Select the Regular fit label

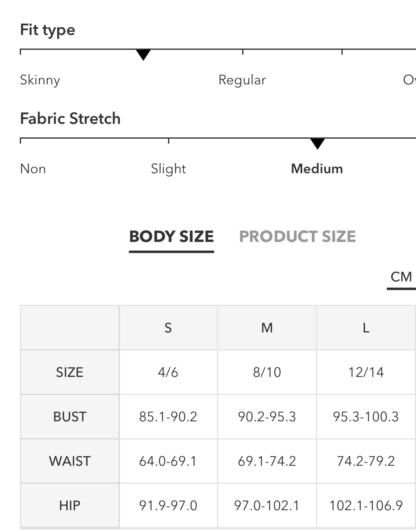coord(242,80)
